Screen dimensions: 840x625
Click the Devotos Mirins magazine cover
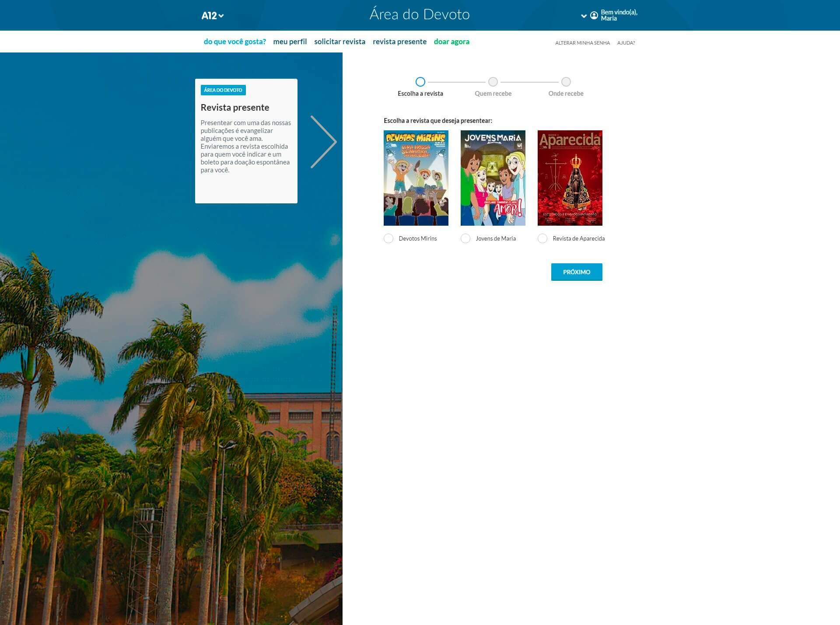(x=416, y=178)
